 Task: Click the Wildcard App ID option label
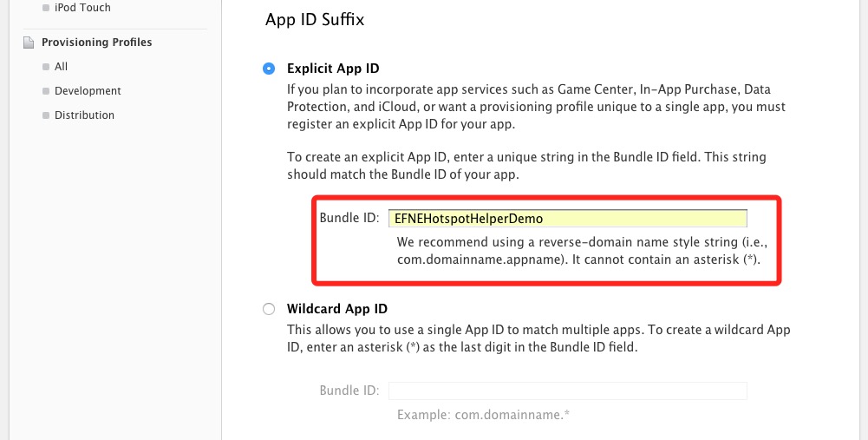336,309
